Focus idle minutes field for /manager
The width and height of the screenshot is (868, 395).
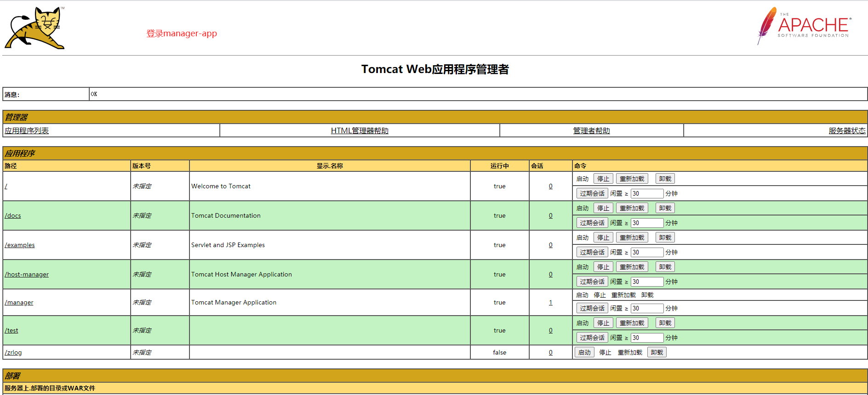647,308
